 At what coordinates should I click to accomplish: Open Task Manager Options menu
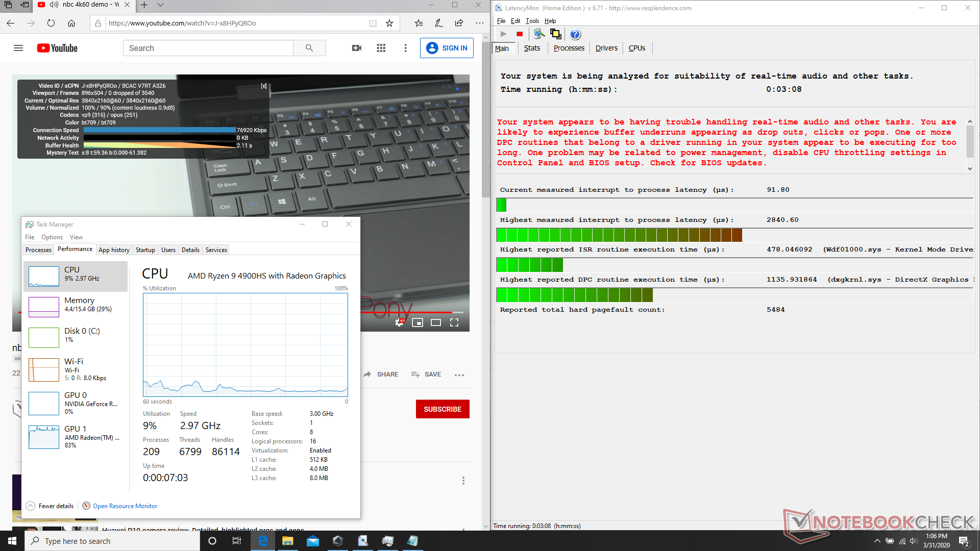coord(52,237)
